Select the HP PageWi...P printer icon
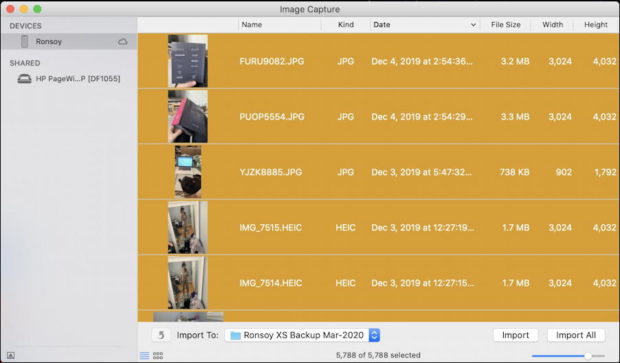Viewport: 620px width, 363px height. point(25,79)
